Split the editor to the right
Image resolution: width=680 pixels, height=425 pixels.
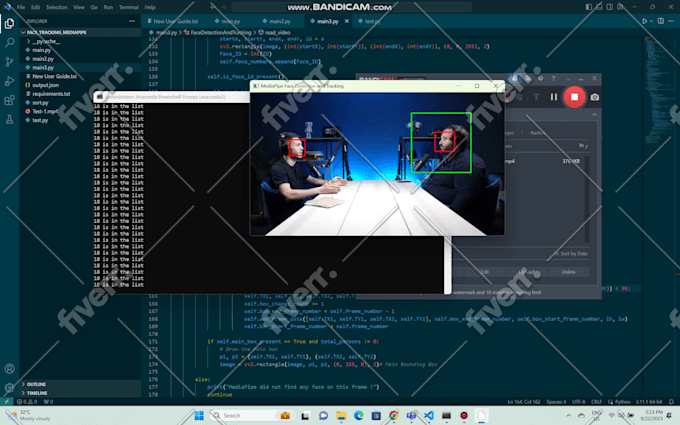(x=660, y=21)
